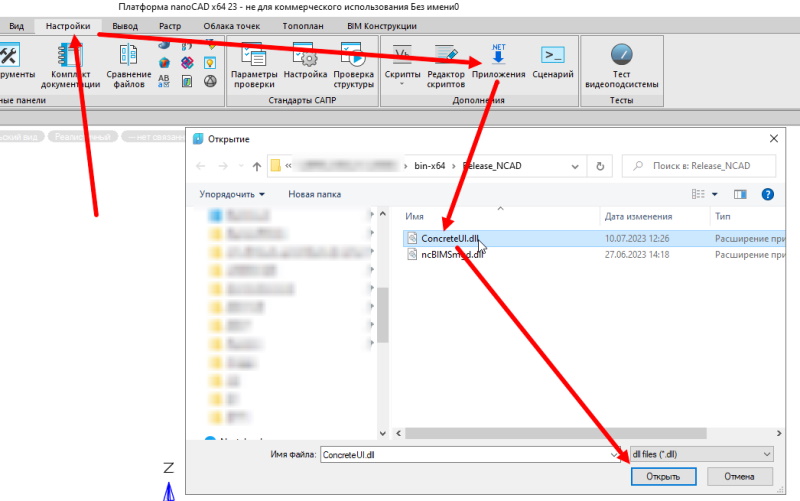Go forward in the Открытие dialog
This screenshot has width=800, height=501.
[x=223, y=166]
